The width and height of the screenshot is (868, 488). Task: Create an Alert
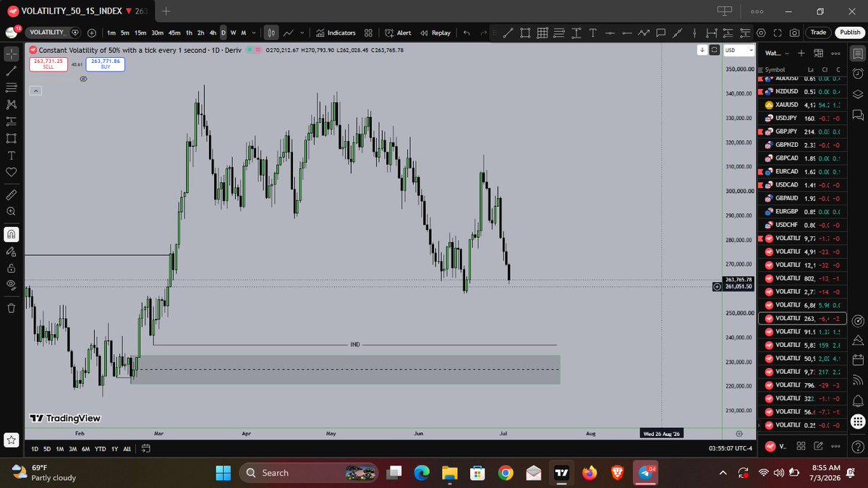click(399, 33)
